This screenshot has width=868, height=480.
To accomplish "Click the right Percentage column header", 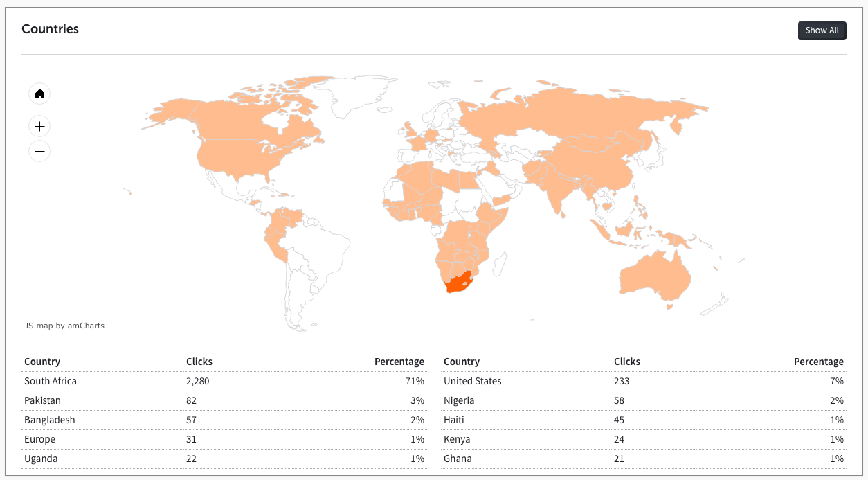I will pos(818,362).
